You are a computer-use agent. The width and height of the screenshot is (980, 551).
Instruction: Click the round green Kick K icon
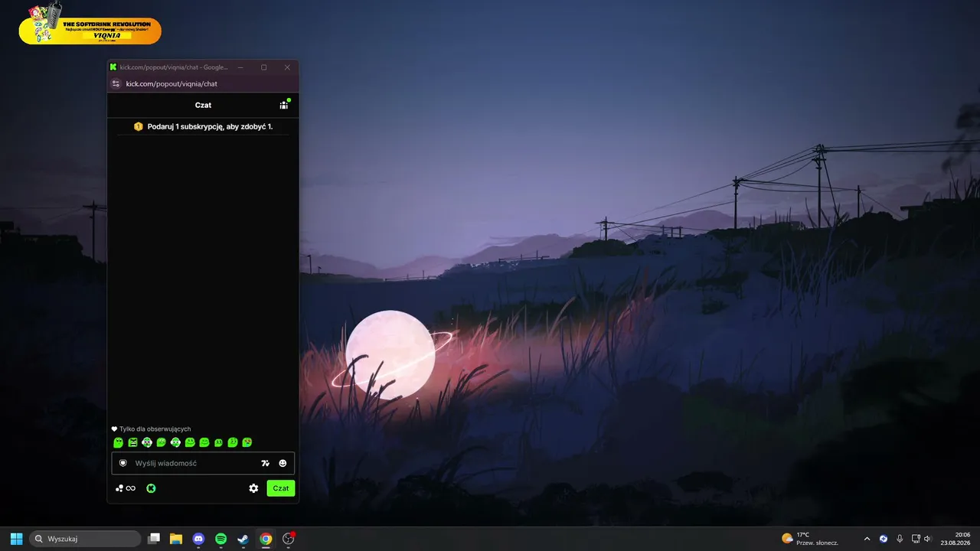click(x=151, y=488)
